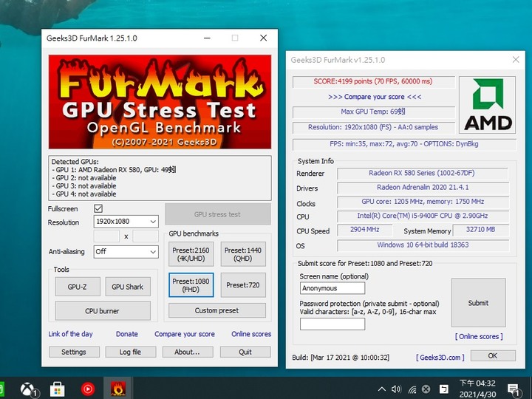
Task: Open Online scores link in FurMark main window
Action: pyautogui.click(x=251, y=334)
